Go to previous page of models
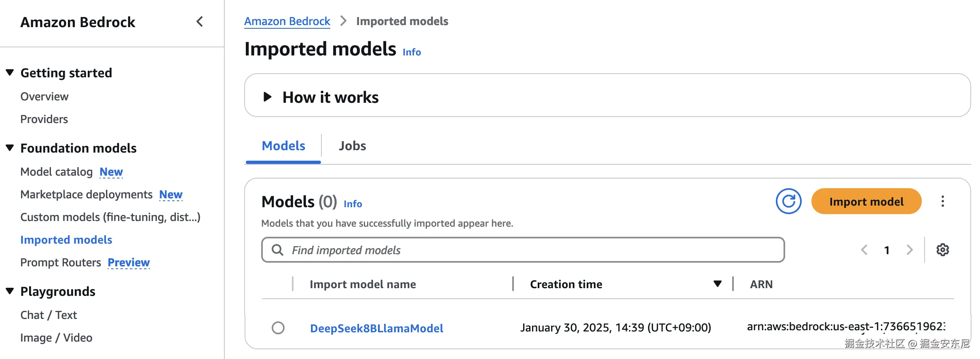The height and width of the screenshot is (359, 980). 864,250
